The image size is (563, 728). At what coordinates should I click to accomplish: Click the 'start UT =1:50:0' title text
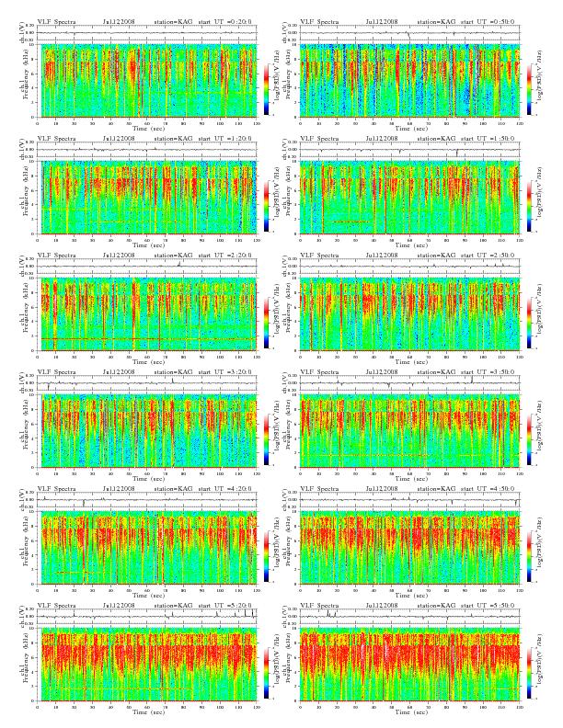(488, 139)
